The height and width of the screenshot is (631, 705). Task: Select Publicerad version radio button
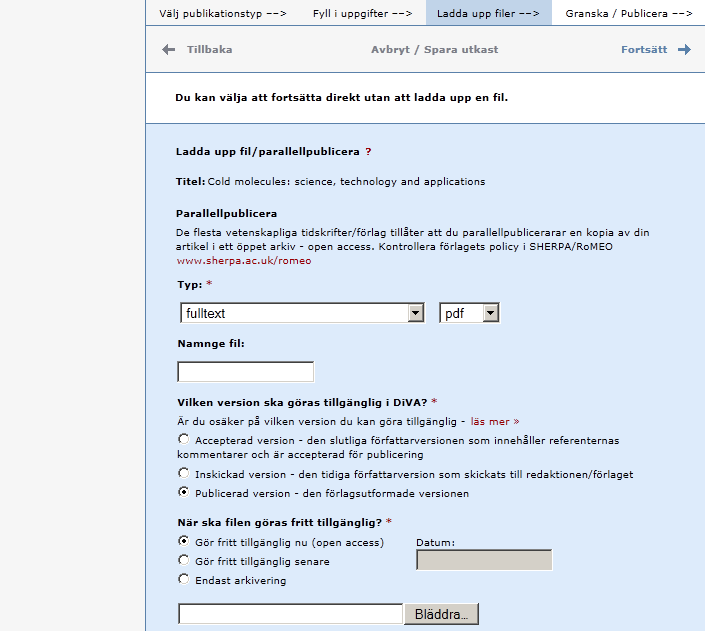(183, 492)
